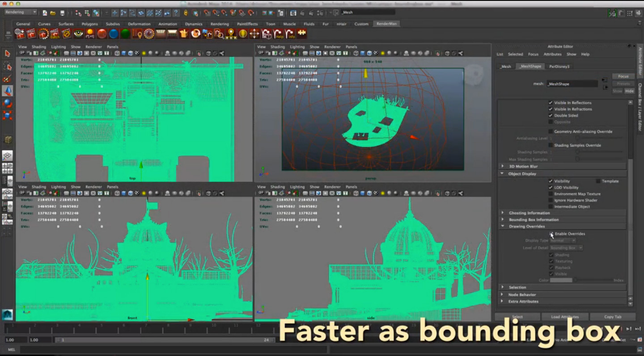Open the Rendering menu set dropdown
Screen dimensions: 644x356
[21, 13]
